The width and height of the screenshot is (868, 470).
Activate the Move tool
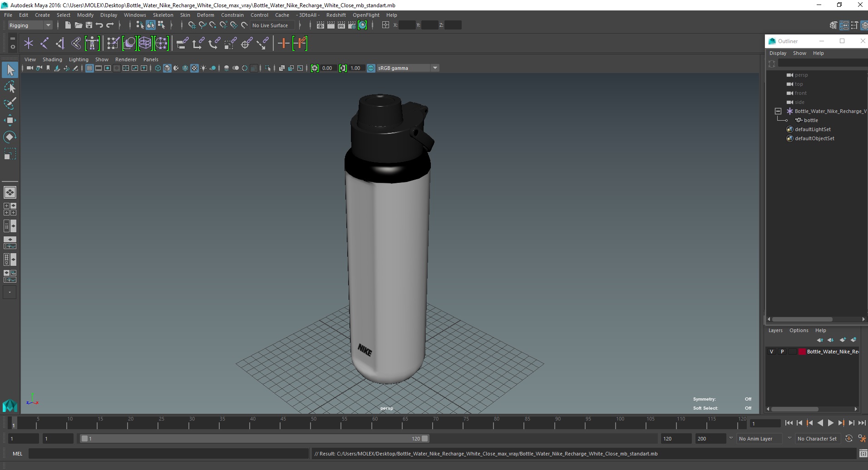(10, 120)
